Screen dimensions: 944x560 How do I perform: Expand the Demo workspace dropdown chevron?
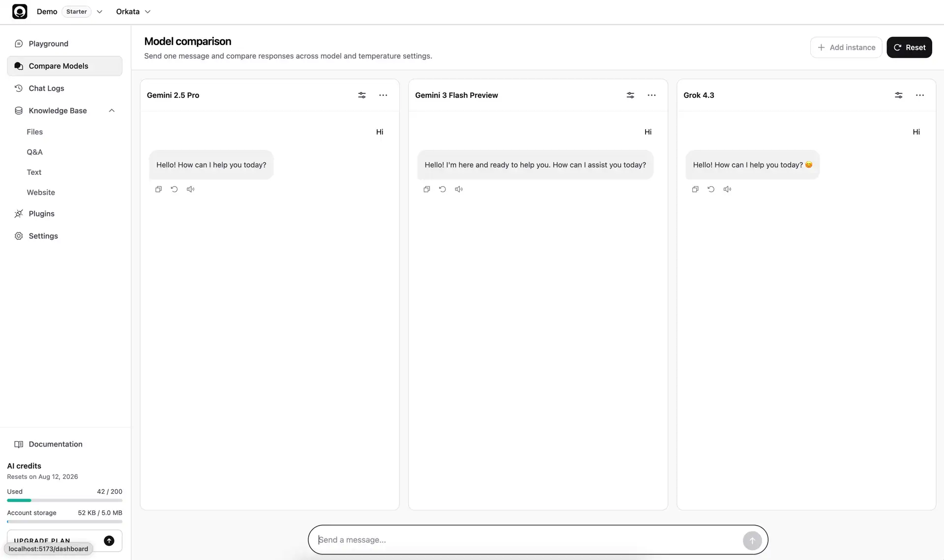100,12
